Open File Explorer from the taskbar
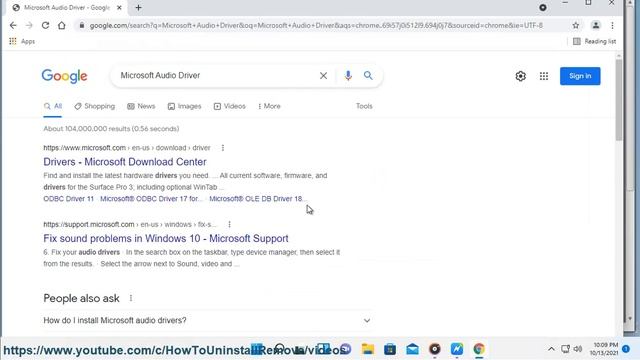 click(x=368, y=349)
